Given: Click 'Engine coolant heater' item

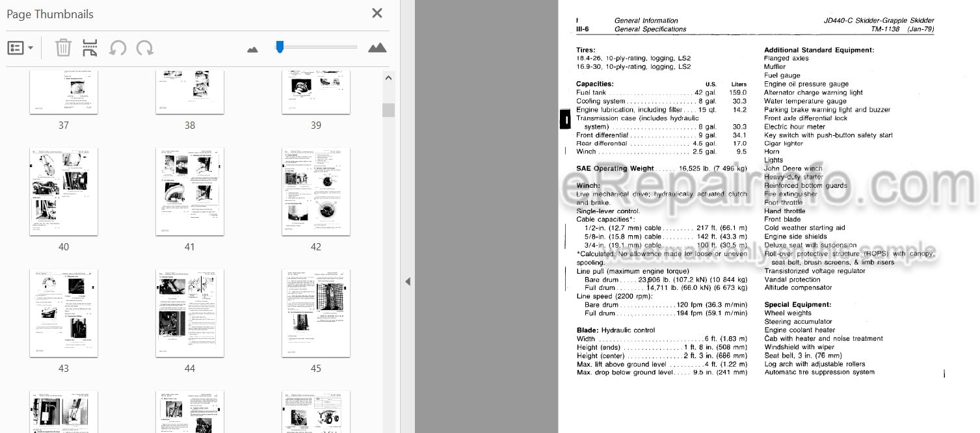Looking at the screenshot, I should [799, 330].
